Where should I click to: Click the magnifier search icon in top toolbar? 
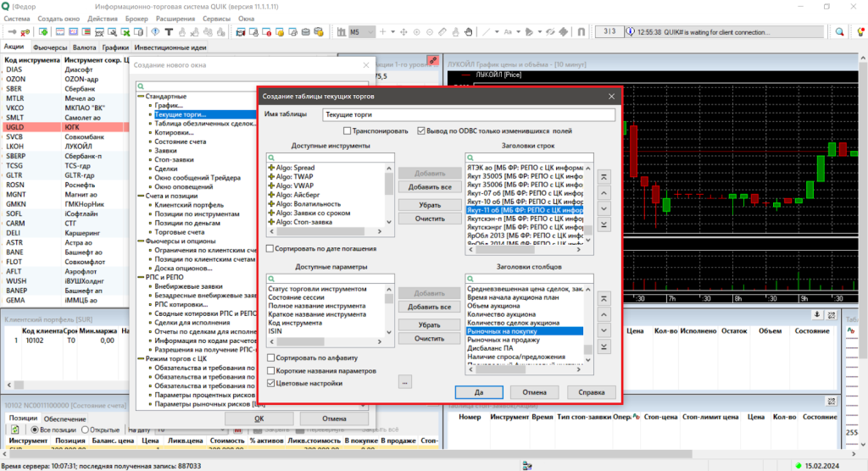840,32
